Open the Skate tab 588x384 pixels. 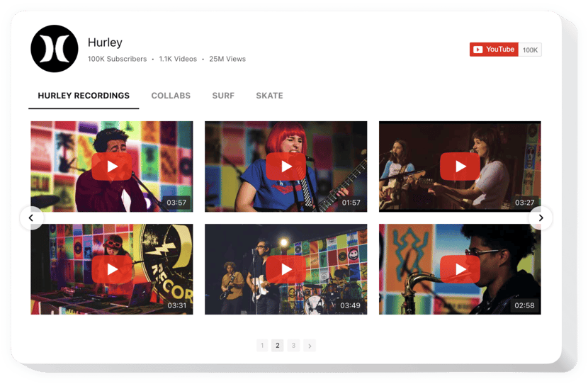click(x=269, y=96)
